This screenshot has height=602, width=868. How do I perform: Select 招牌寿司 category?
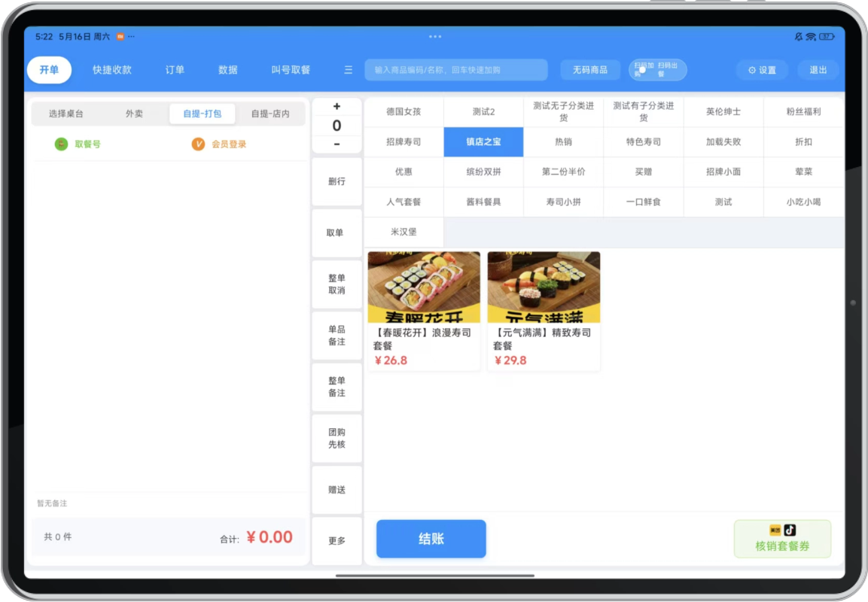[404, 142]
